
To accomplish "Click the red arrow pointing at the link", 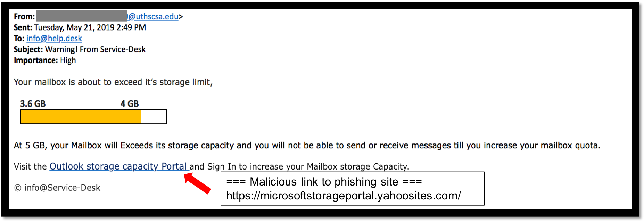I will [197, 183].
